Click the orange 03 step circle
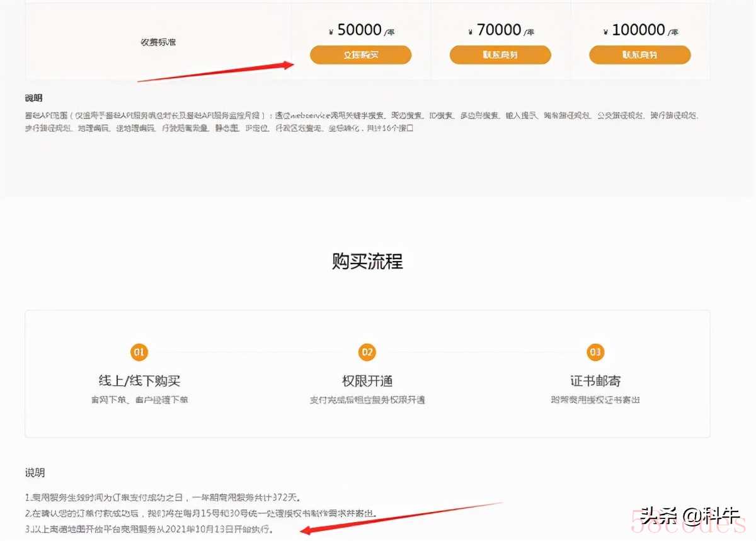 click(x=595, y=352)
